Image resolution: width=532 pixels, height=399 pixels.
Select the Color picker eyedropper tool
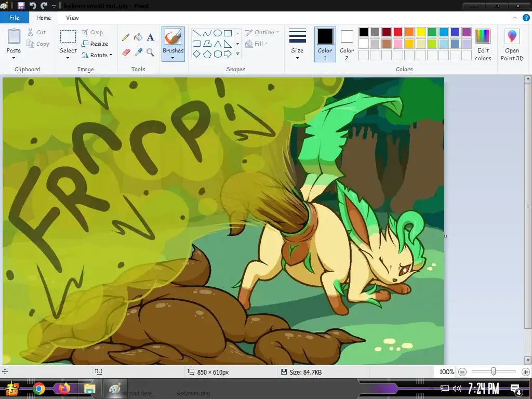pos(138,52)
